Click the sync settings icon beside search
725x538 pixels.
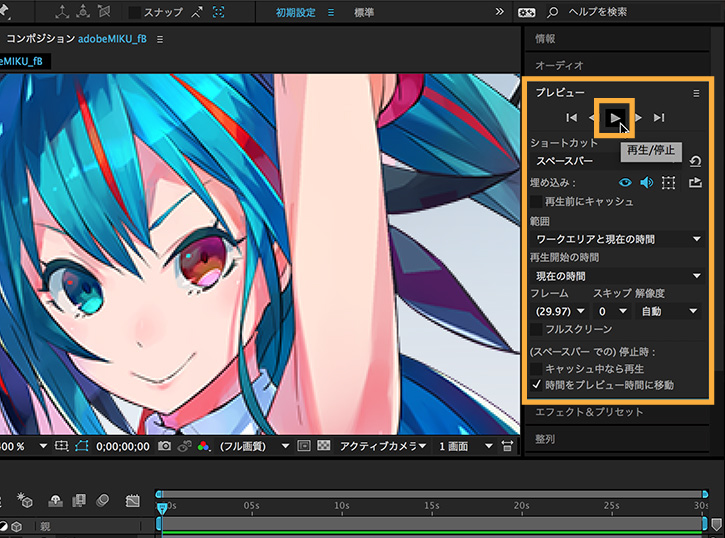(527, 12)
